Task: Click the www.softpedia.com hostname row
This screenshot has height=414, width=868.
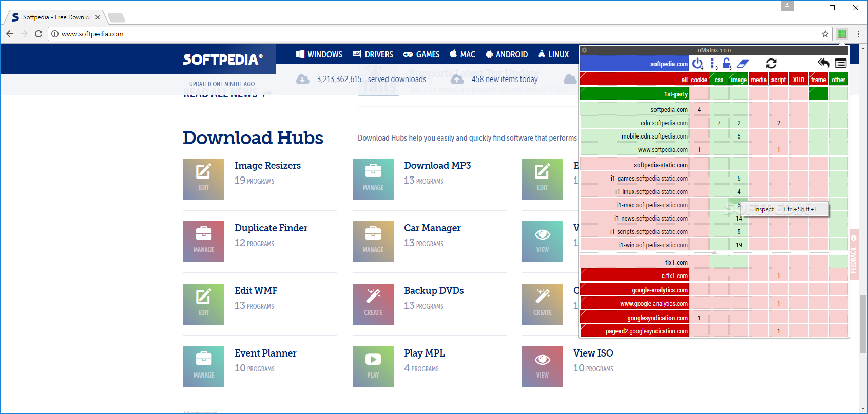Action: pos(634,150)
